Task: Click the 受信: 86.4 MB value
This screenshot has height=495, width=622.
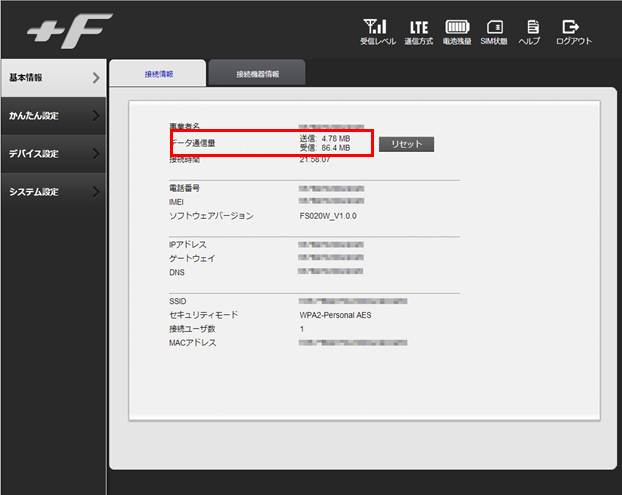Action: pos(324,148)
